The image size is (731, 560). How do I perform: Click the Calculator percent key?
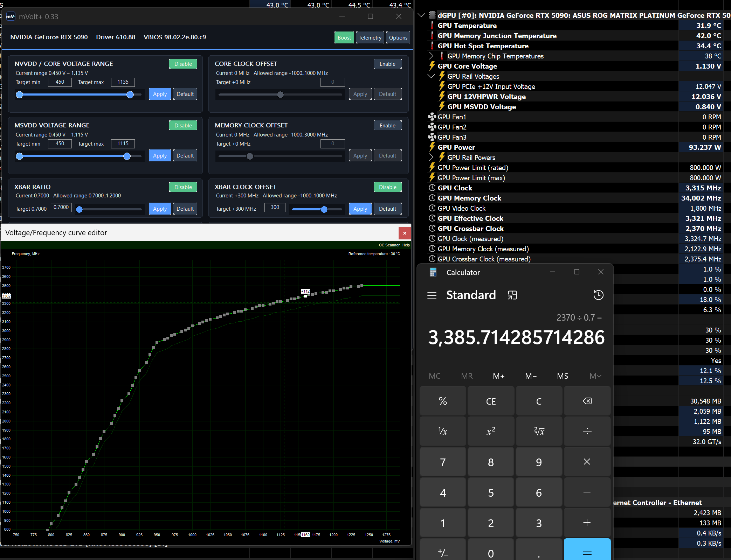[x=443, y=401]
